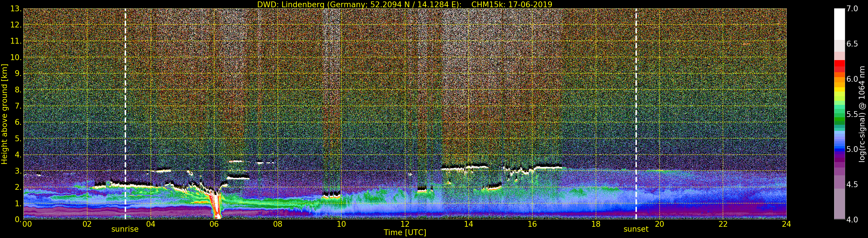Click the 'sunset' label below the axis
868x238 pixels.
click(636, 229)
